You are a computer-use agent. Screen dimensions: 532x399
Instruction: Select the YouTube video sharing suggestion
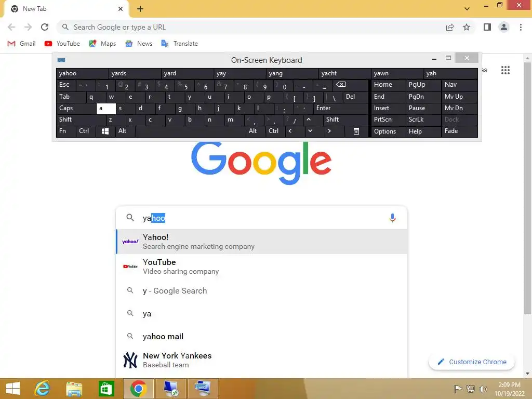point(261,267)
